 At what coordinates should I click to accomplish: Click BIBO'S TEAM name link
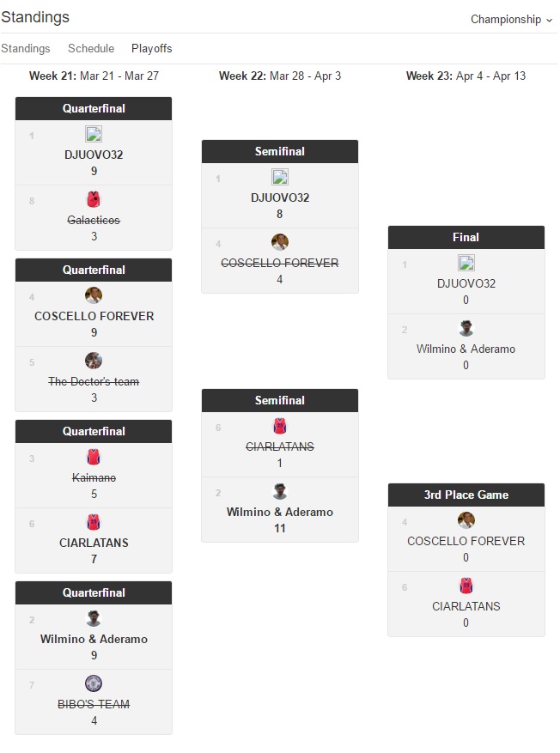pyautogui.click(x=94, y=704)
